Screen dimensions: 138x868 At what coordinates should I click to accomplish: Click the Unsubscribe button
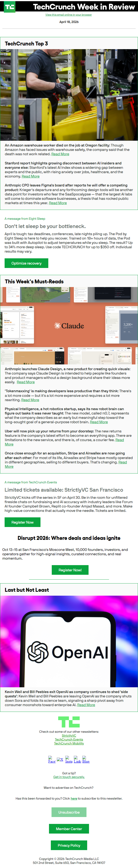pos(69,812)
